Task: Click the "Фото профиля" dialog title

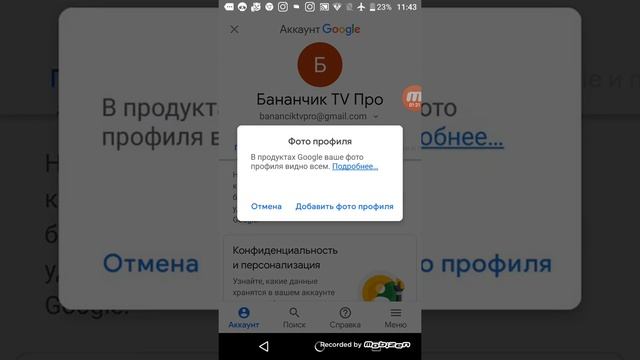Action: (x=320, y=141)
